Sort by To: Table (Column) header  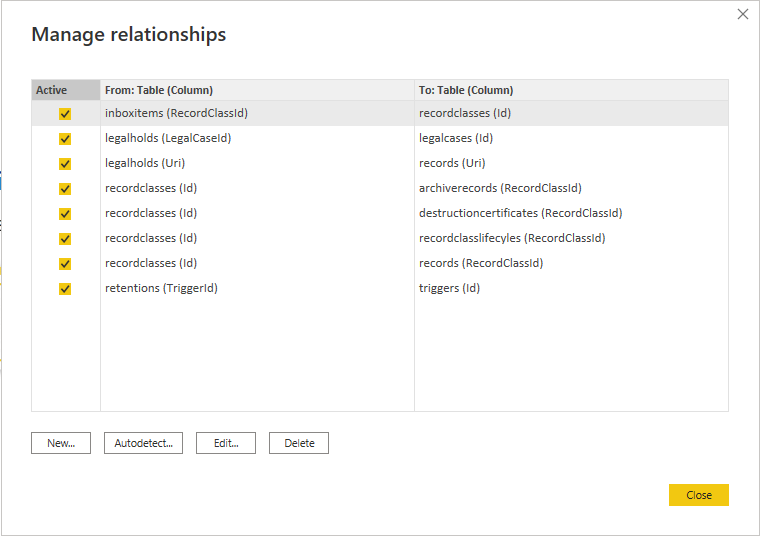(x=571, y=90)
